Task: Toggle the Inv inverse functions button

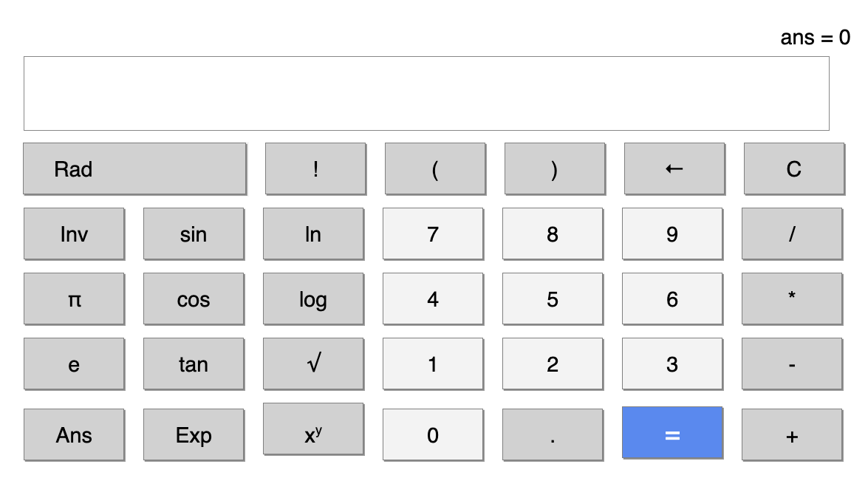Action: pos(74,234)
